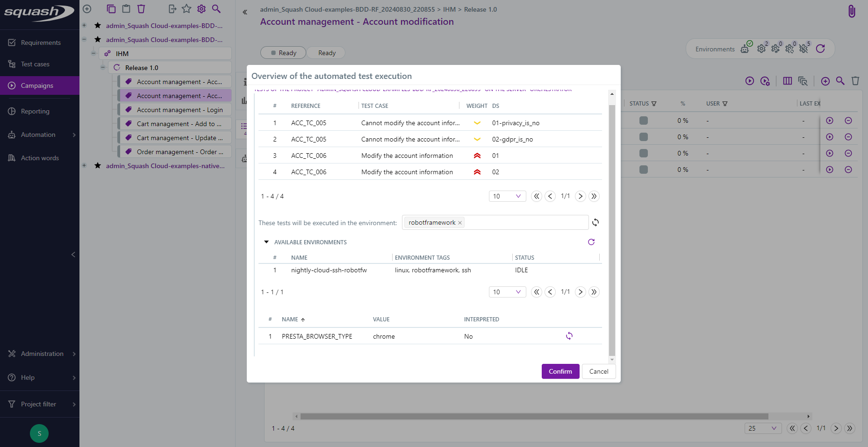
Task: Open the page size dropdown showing 10
Action: [507, 196]
